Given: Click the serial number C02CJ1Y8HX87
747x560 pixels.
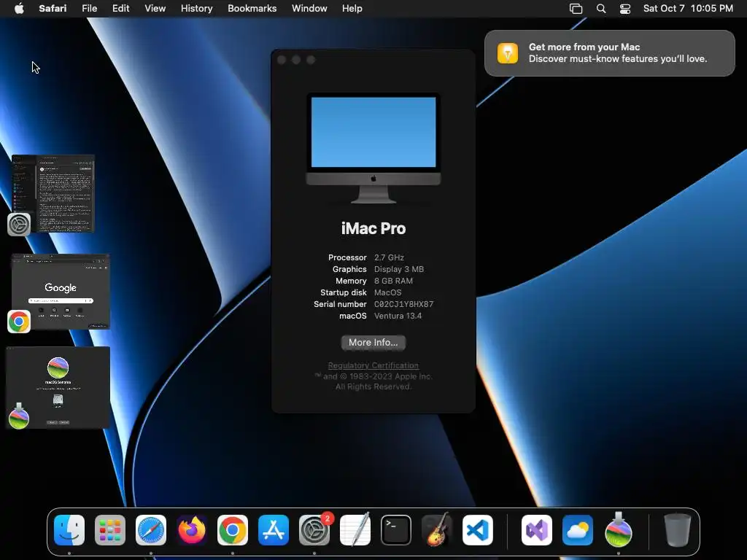Looking at the screenshot, I should [403, 304].
